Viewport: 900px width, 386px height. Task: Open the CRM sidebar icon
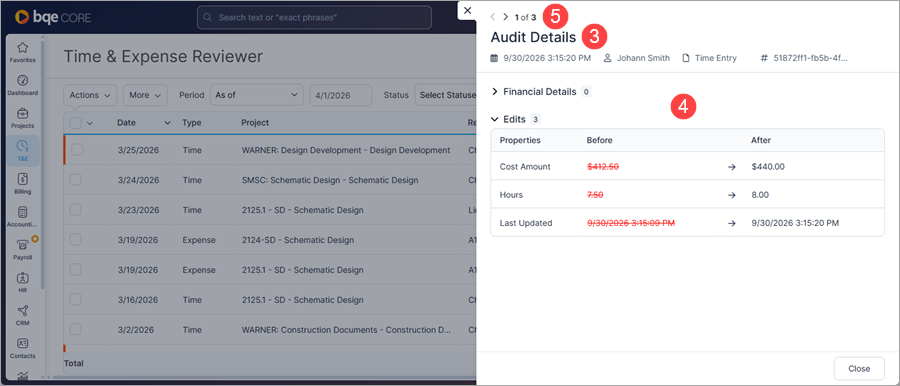tap(22, 315)
